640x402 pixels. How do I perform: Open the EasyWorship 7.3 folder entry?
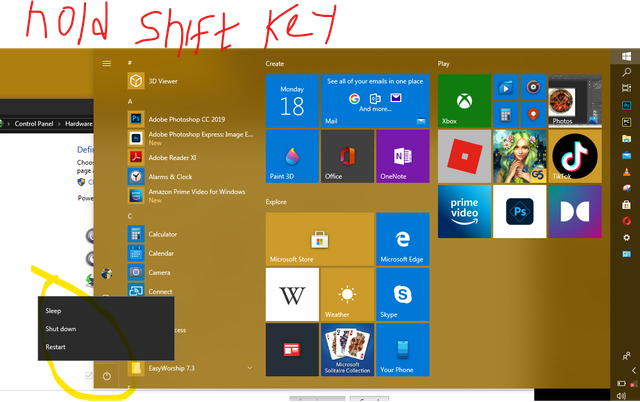click(191, 368)
